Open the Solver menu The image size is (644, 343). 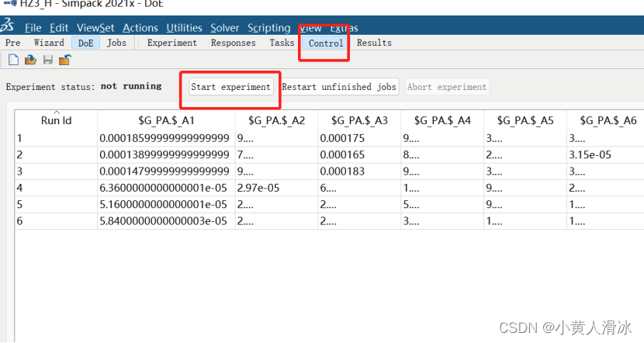(225, 28)
